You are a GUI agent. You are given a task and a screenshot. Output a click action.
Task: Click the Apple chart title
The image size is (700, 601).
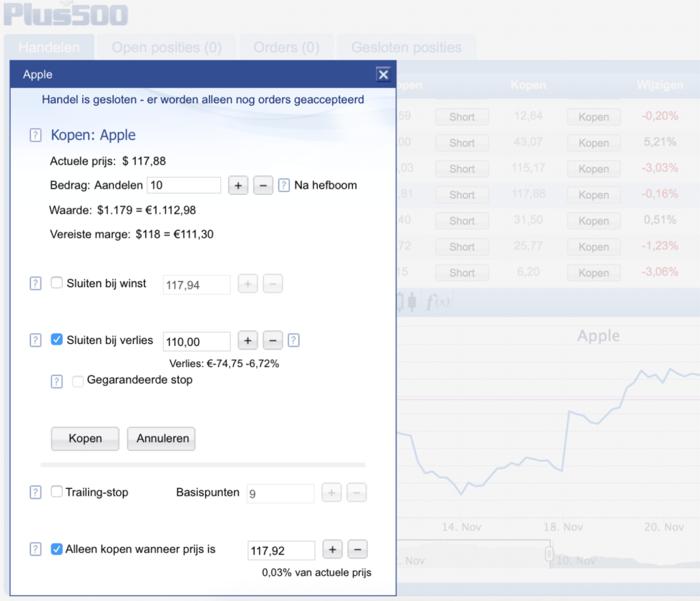click(598, 336)
